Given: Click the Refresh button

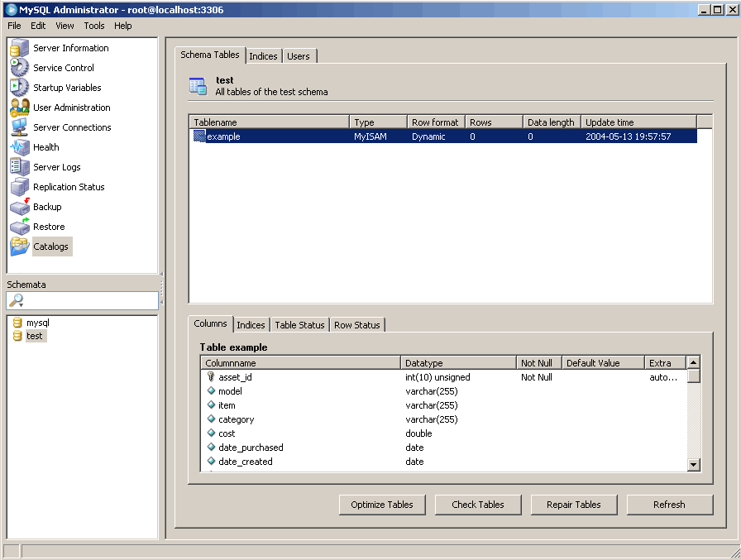Looking at the screenshot, I should (670, 505).
